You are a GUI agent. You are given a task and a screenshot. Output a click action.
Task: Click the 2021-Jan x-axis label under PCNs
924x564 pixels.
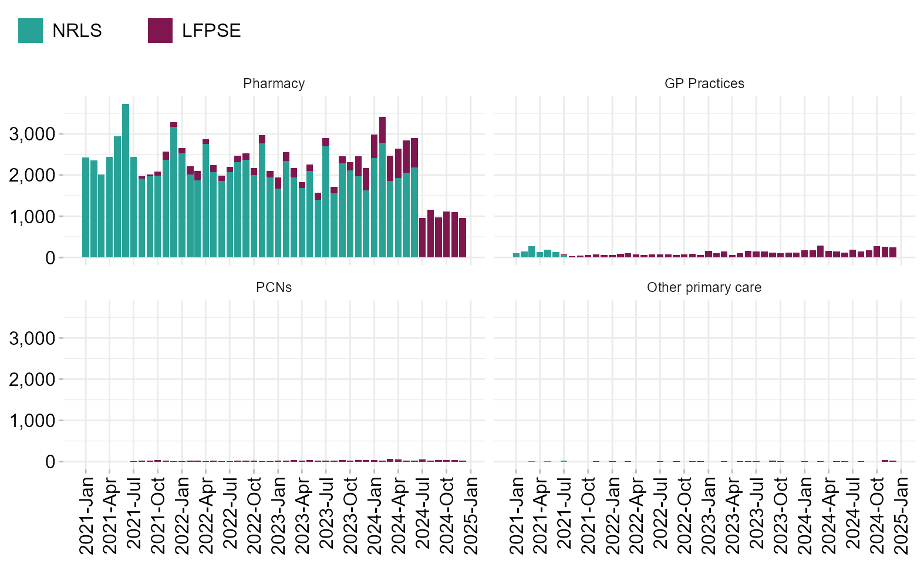pyautogui.click(x=86, y=515)
